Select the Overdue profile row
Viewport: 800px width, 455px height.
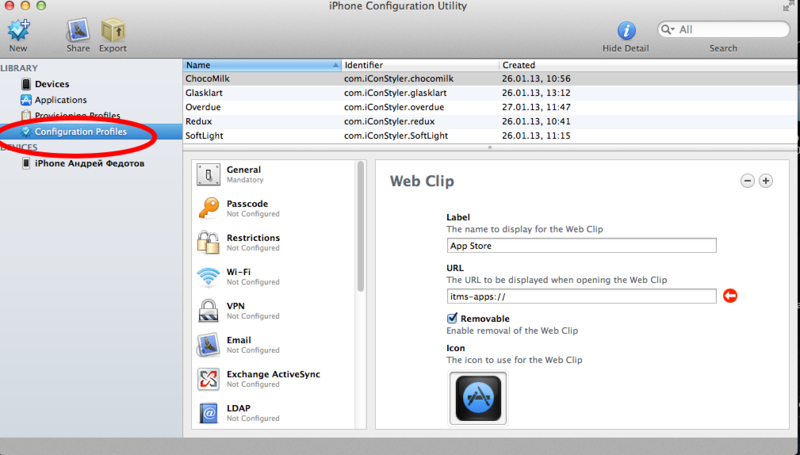tap(490, 107)
